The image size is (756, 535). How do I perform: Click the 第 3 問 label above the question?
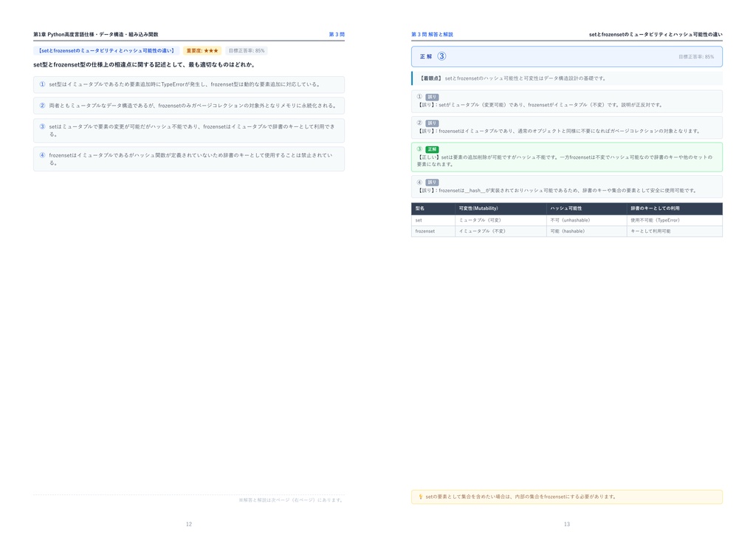click(x=337, y=34)
